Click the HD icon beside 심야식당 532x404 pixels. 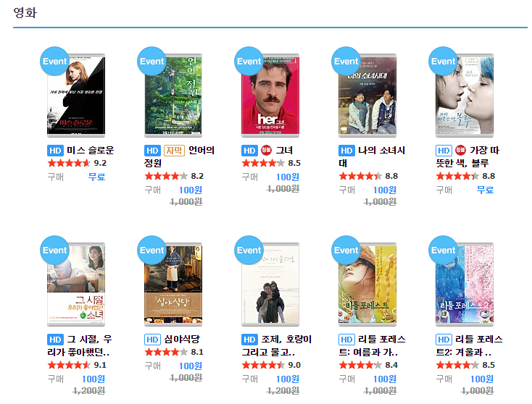pos(152,340)
